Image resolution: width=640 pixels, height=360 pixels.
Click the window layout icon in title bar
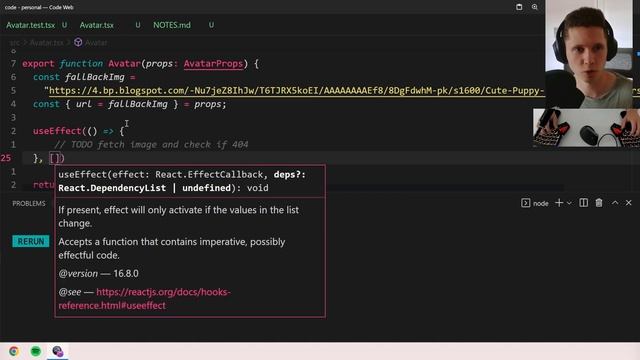[x=519, y=7]
